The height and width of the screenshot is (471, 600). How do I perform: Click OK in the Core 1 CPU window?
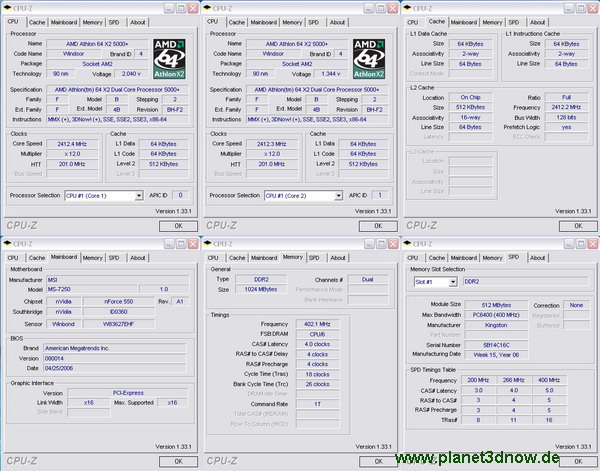[178, 226]
